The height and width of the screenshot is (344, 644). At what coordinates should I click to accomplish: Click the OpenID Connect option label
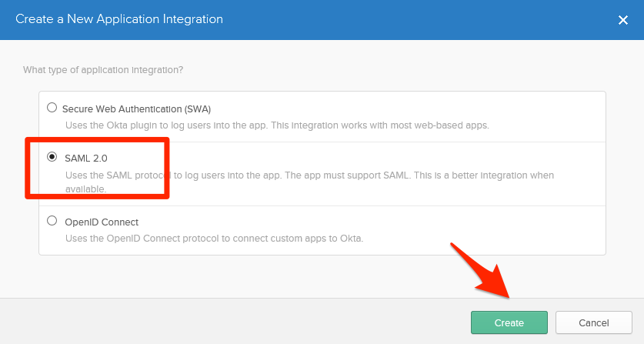click(x=101, y=222)
